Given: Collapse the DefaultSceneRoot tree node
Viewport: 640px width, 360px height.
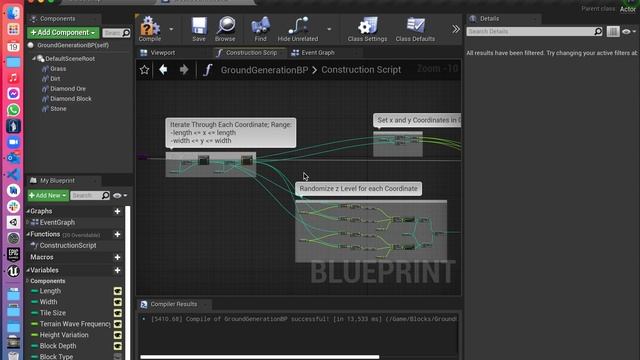Looking at the screenshot, I should coord(34,59).
